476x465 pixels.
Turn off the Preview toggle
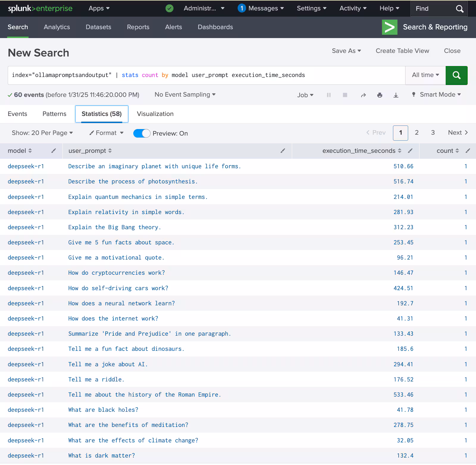[142, 133]
